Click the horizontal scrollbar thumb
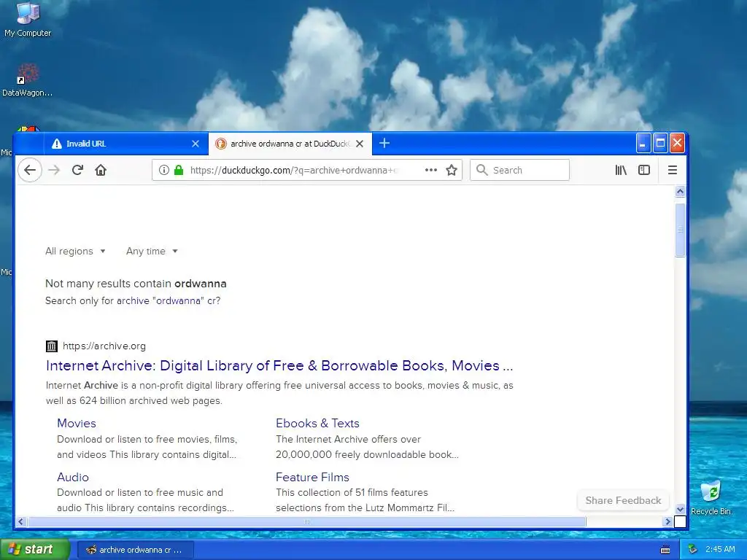The width and height of the screenshot is (747, 560). coord(307,521)
